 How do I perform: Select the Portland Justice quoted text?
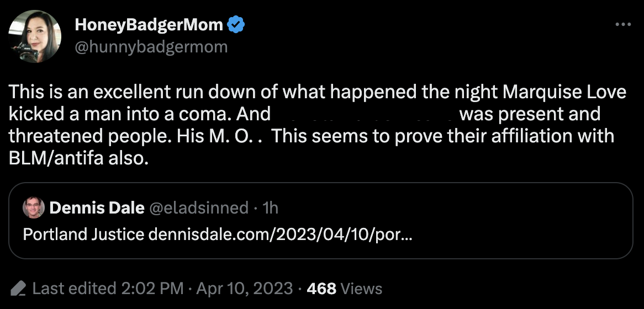click(84, 235)
